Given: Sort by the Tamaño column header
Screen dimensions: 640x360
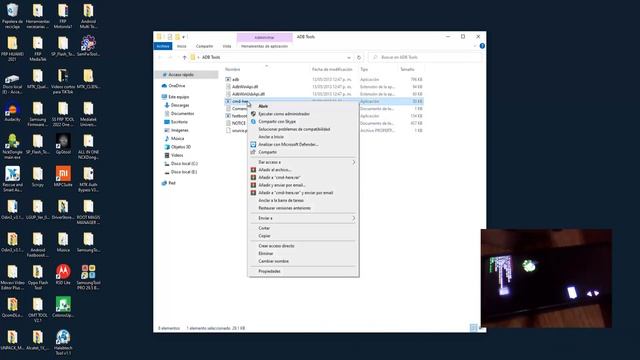Looking at the screenshot, I should [407, 69].
